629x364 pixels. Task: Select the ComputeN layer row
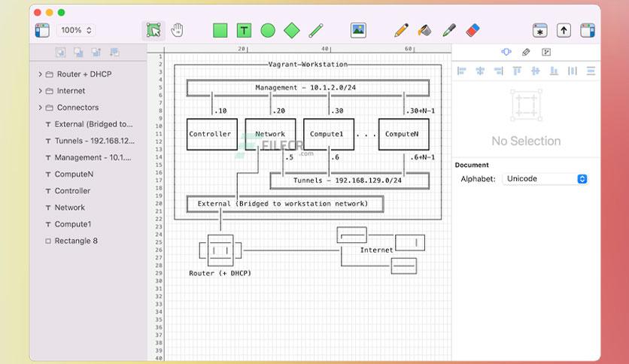88,174
